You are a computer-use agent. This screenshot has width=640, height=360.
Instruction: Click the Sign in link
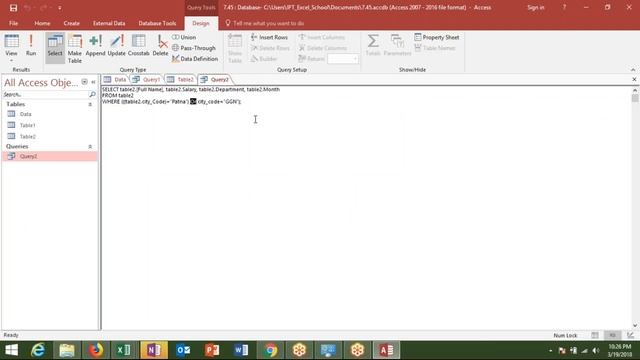(x=536, y=7)
